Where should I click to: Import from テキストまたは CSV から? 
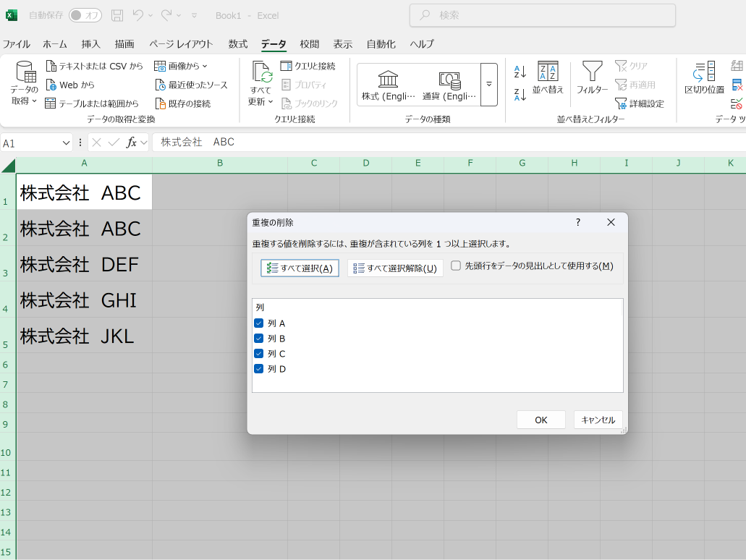click(94, 66)
